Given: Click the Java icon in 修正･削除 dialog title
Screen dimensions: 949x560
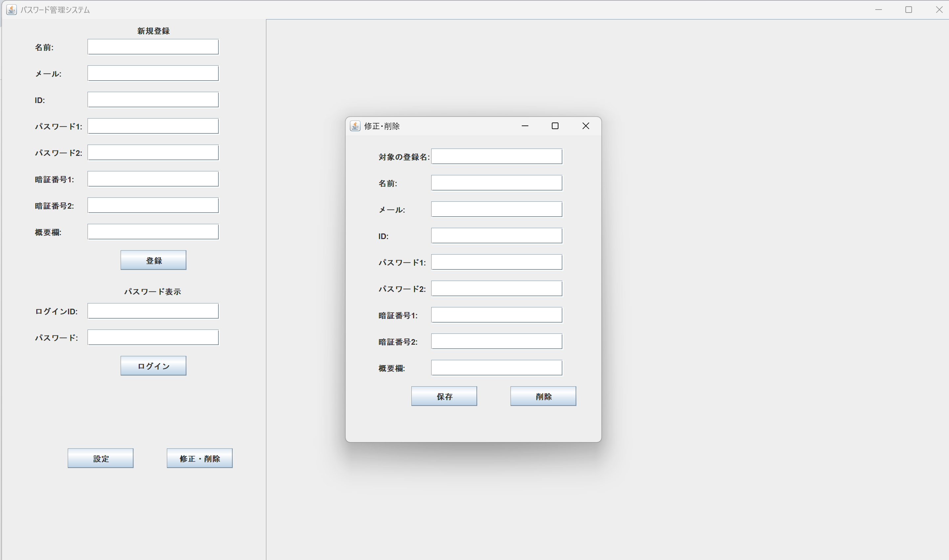Looking at the screenshot, I should pos(355,126).
